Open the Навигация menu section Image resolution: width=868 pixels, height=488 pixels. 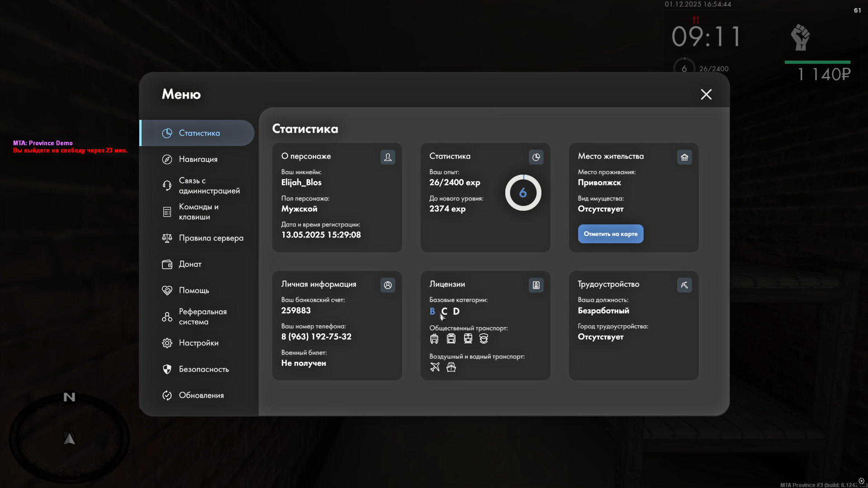pyautogui.click(x=198, y=159)
